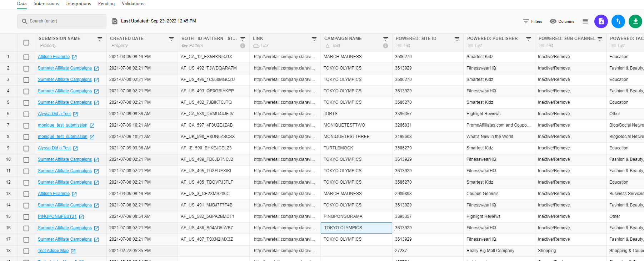Click the Last Updated refresh icon

click(115, 21)
